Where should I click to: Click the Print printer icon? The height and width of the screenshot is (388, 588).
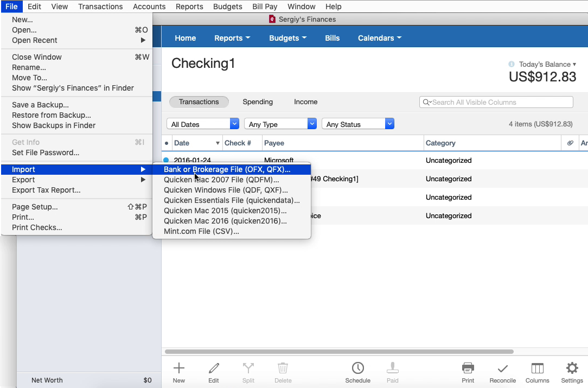pos(468,368)
